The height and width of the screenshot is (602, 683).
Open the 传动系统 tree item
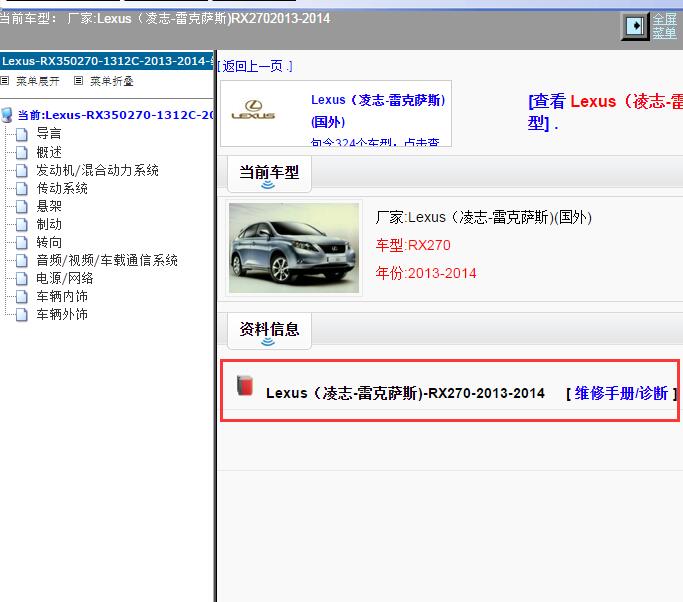click(x=62, y=188)
